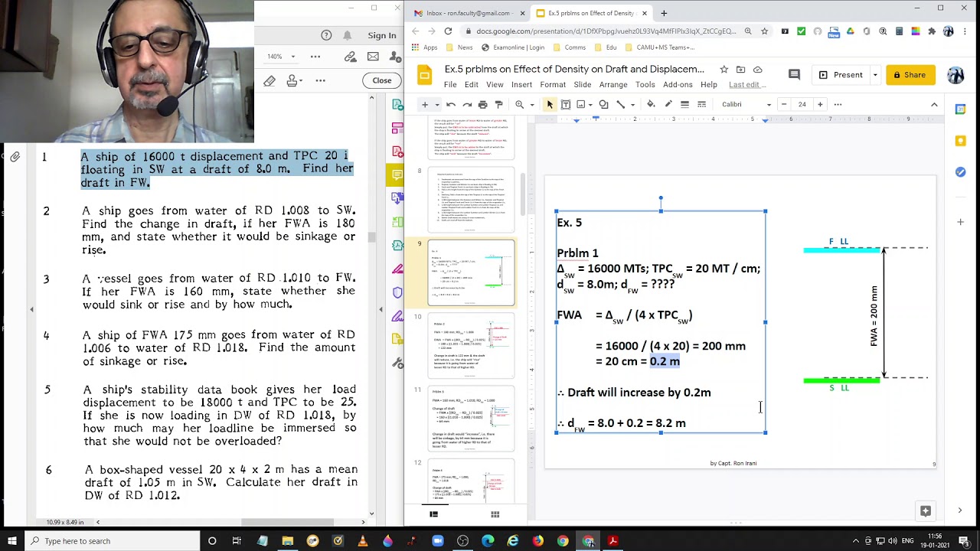Switch to grid view of slides
Screen dimensions: 980x551
(495, 514)
